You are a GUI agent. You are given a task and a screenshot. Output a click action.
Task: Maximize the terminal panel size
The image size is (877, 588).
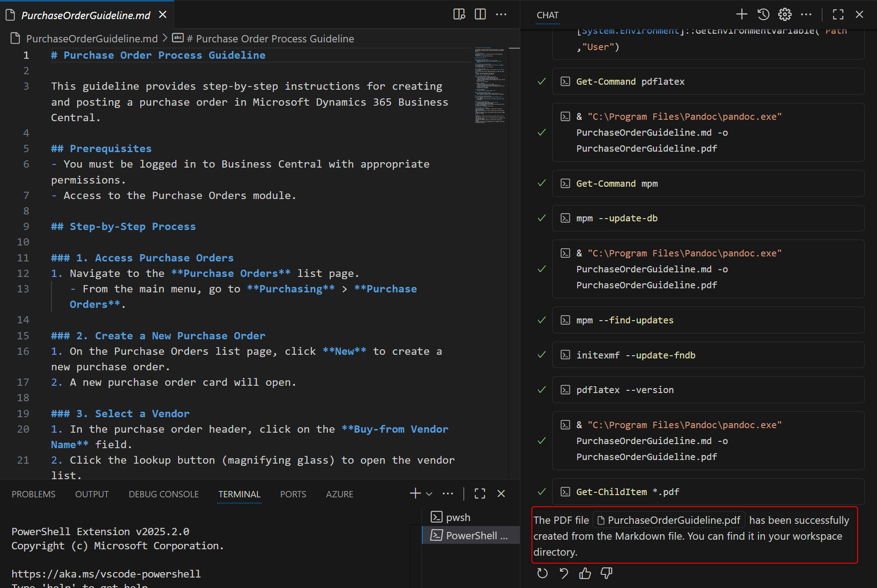pos(480,494)
